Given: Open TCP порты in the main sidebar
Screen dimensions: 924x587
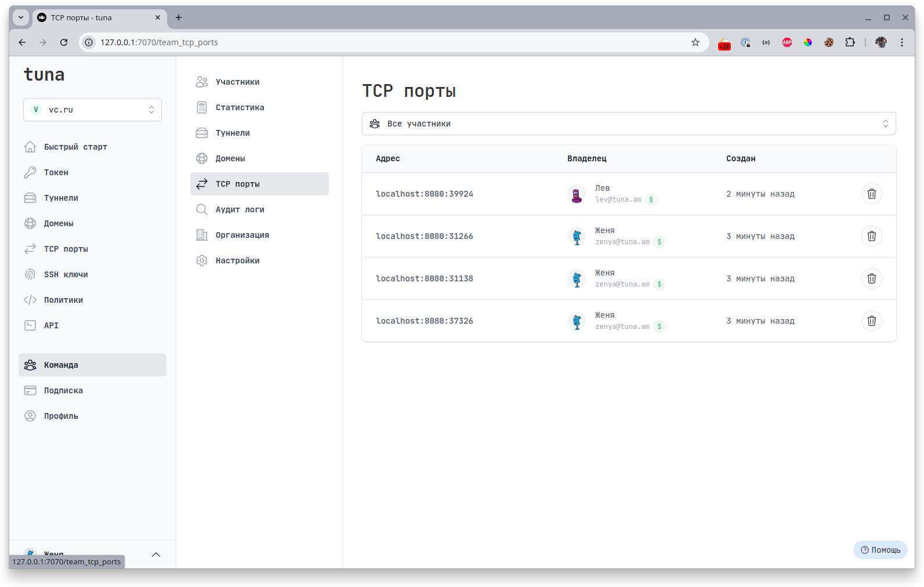Looking at the screenshot, I should (x=92, y=249).
